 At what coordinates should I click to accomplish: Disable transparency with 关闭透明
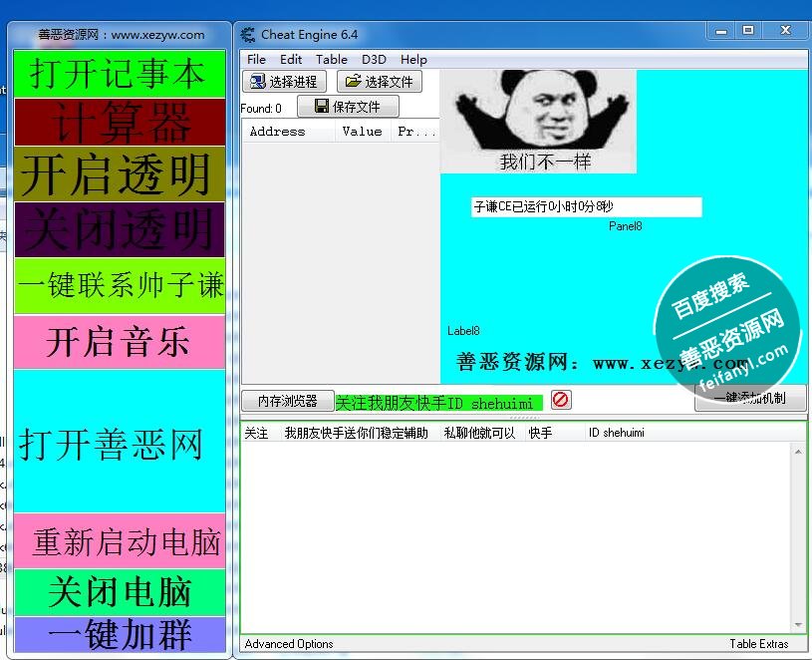point(119,229)
